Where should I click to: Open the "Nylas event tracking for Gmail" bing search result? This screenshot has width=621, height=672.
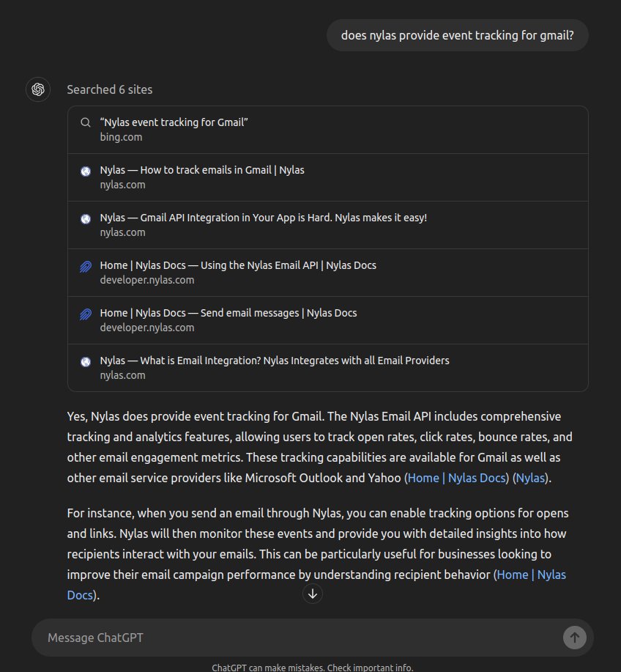click(x=327, y=130)
